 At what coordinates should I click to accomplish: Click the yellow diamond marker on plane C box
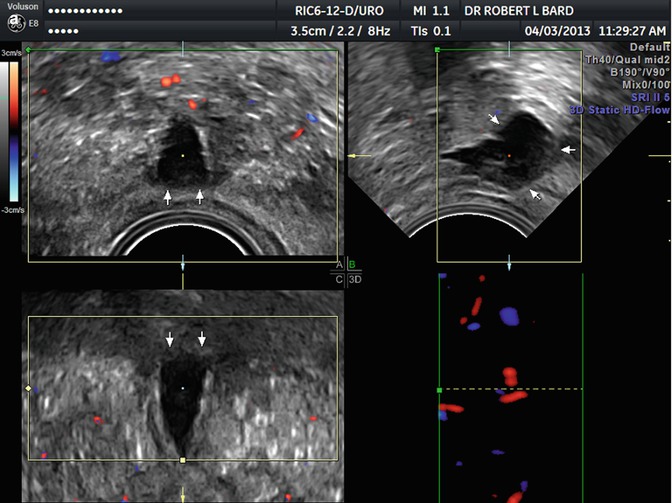(x=28, y=387)
